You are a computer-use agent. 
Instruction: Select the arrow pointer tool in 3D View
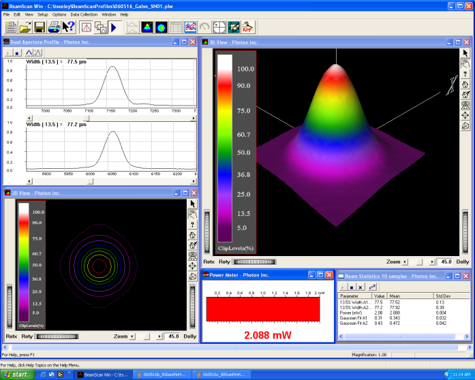tap(465, 53)
